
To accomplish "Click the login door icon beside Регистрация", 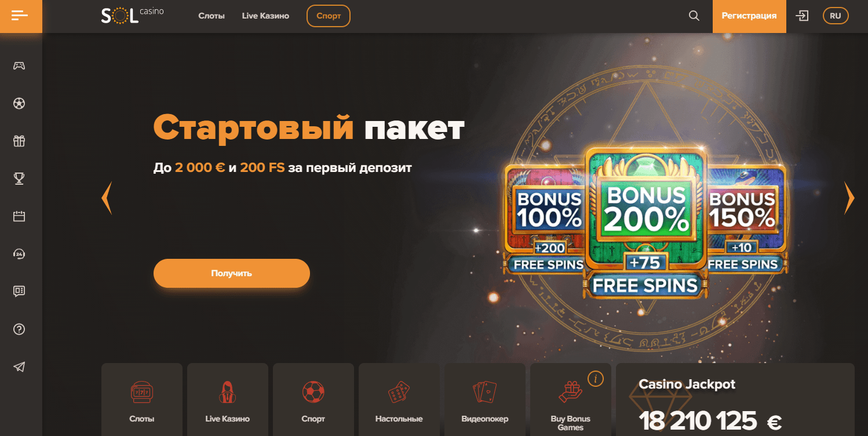I will [803, 16].
